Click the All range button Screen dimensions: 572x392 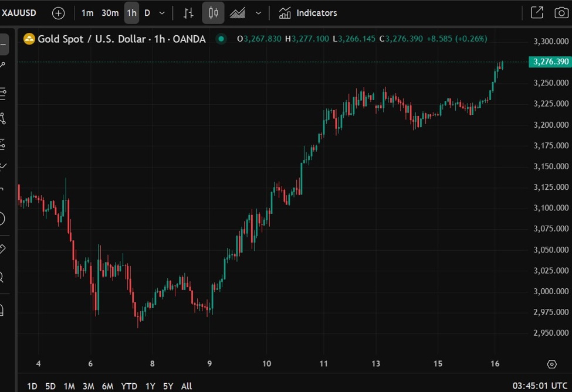pyautogui.click(x=186, y=386)
